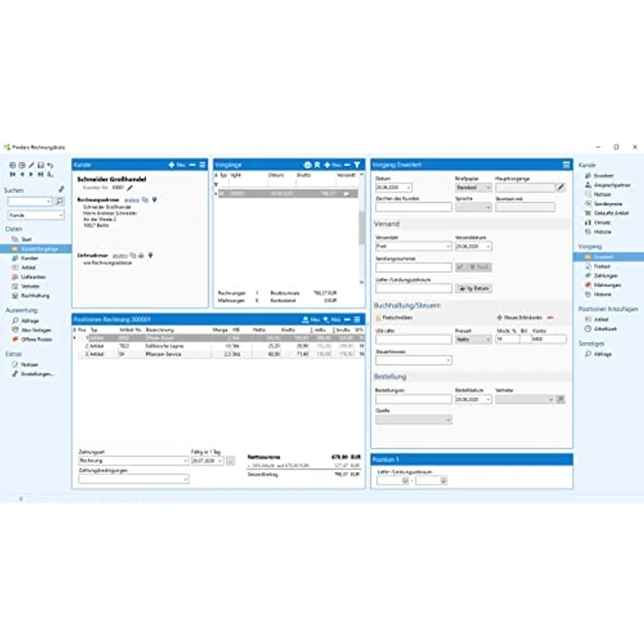Click the Vorgänge list vertical scrollbar
Viewport: 644px width, 644px height.
[x=361, y=228]
